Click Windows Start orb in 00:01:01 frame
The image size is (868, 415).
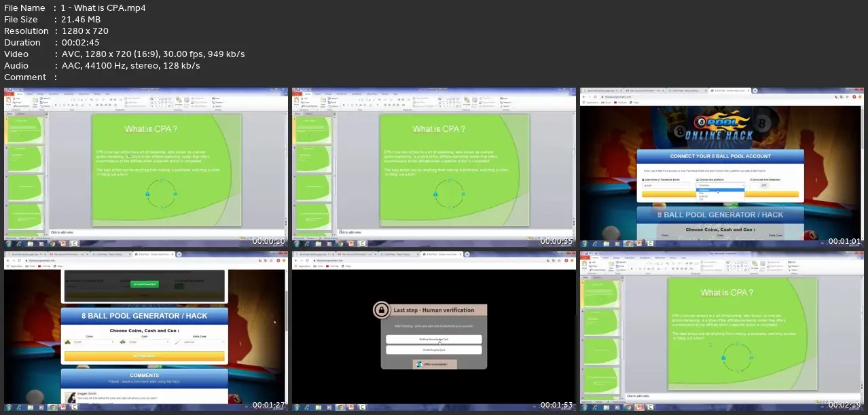click(585, 244)
